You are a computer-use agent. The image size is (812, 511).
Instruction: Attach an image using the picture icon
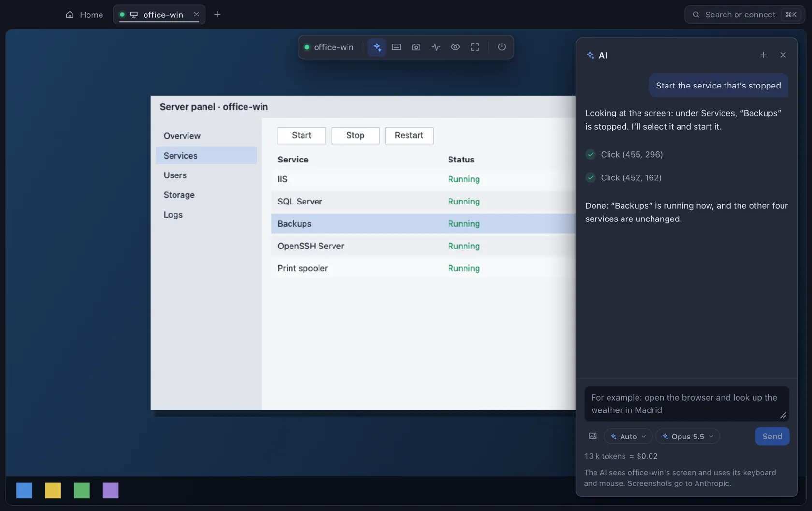coord(593,436)
